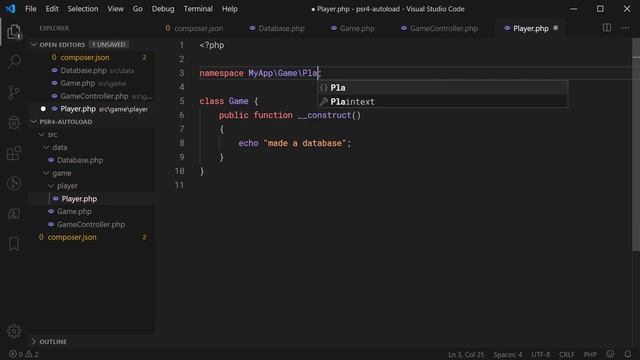Collapse the player folder
The image size is (640, 360).
[51, 186]
